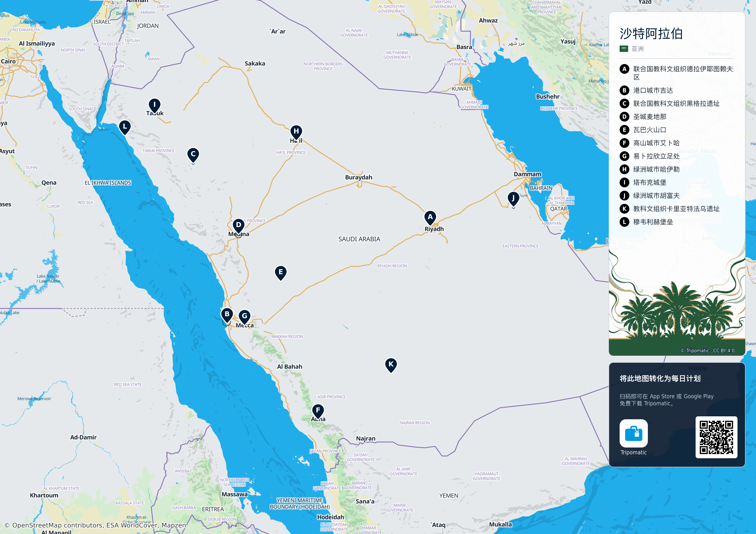The height and width of the screenshot is (534, 756).
Task: Click the SAUDI ARABIA country label
Action: 359,239
